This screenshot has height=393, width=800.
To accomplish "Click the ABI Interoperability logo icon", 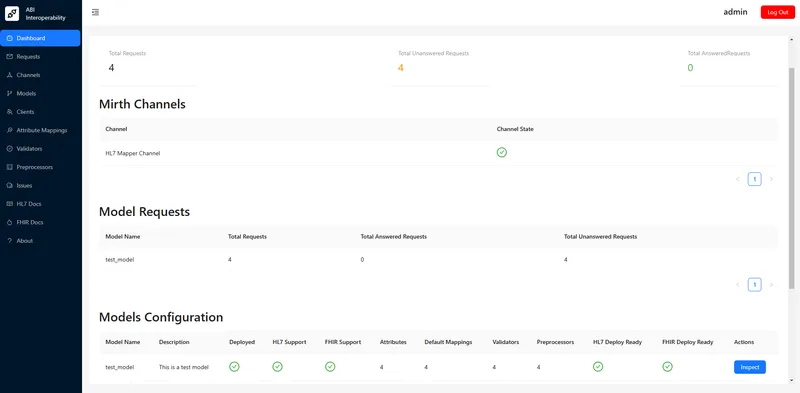I will pyautogui.click(x=12, y=14).
